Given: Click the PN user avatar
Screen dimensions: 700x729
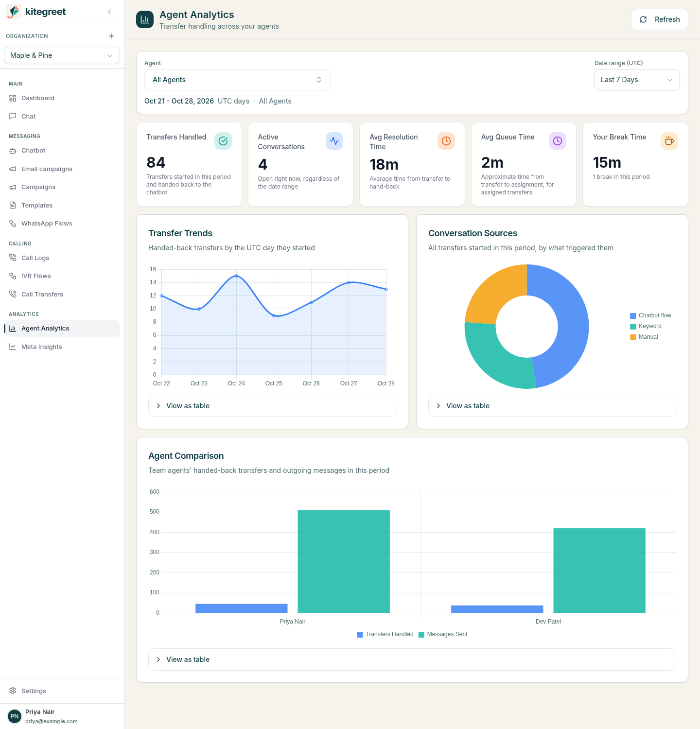Looking at the screenshot, I should pyautogui.click(x=15, y=716).
